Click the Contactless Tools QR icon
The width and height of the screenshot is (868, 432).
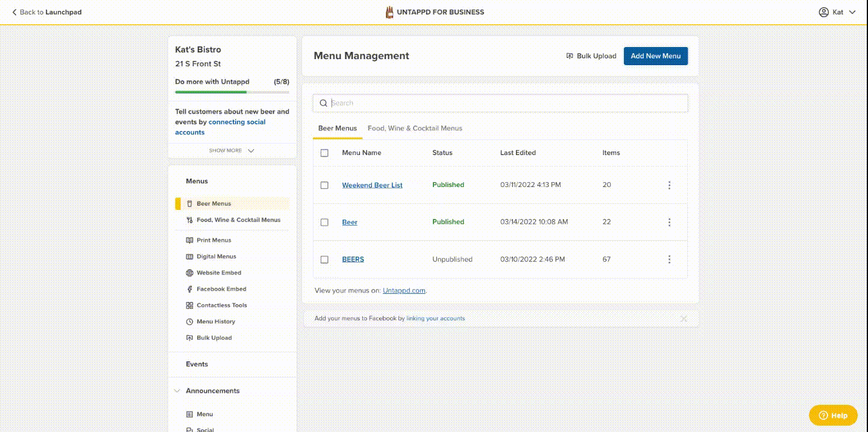[190, 305]
